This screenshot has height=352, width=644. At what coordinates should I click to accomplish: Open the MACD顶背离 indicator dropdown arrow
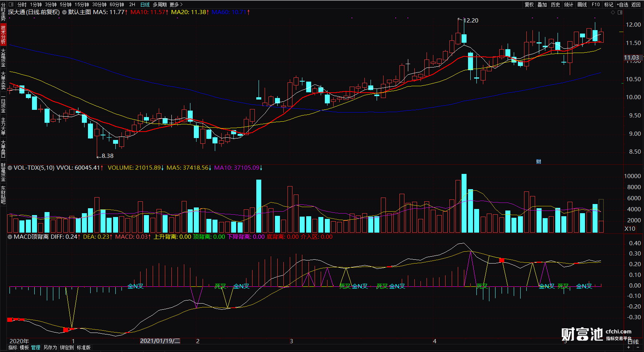pos(10,236)
